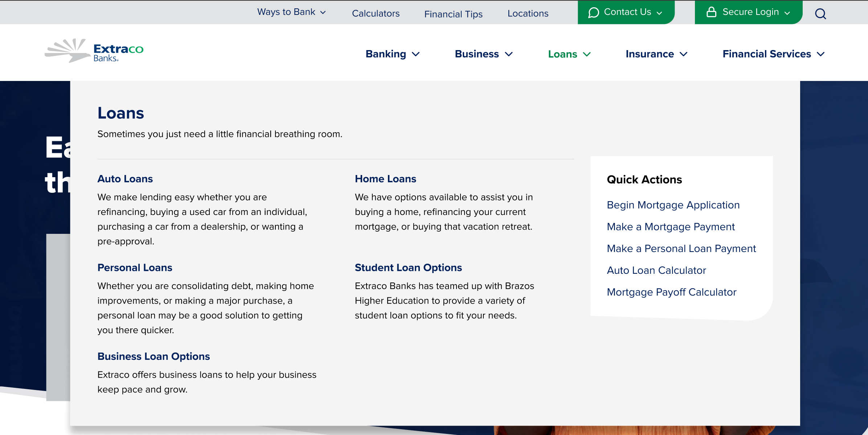
Task: Open the Banking menu chevron
Action: [416, 54]
